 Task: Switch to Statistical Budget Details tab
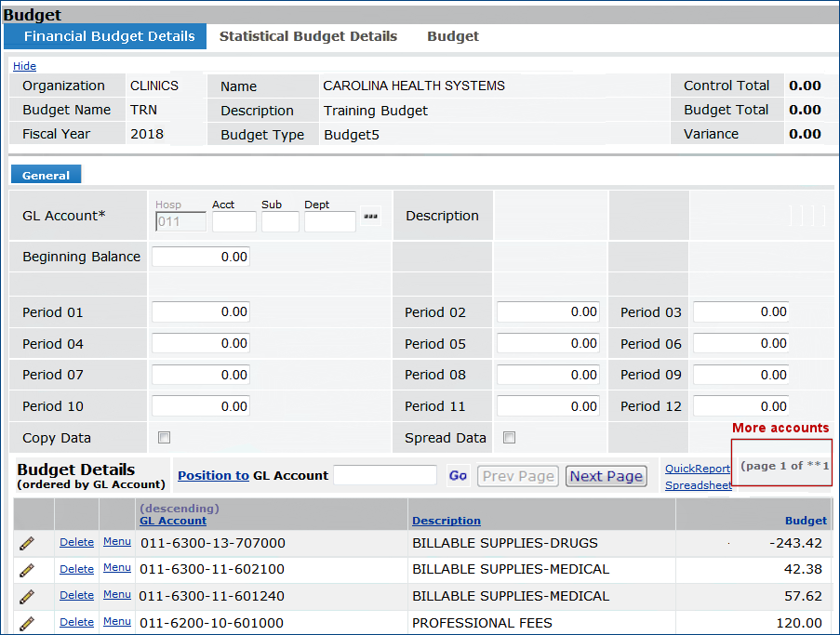coord(308,36)
